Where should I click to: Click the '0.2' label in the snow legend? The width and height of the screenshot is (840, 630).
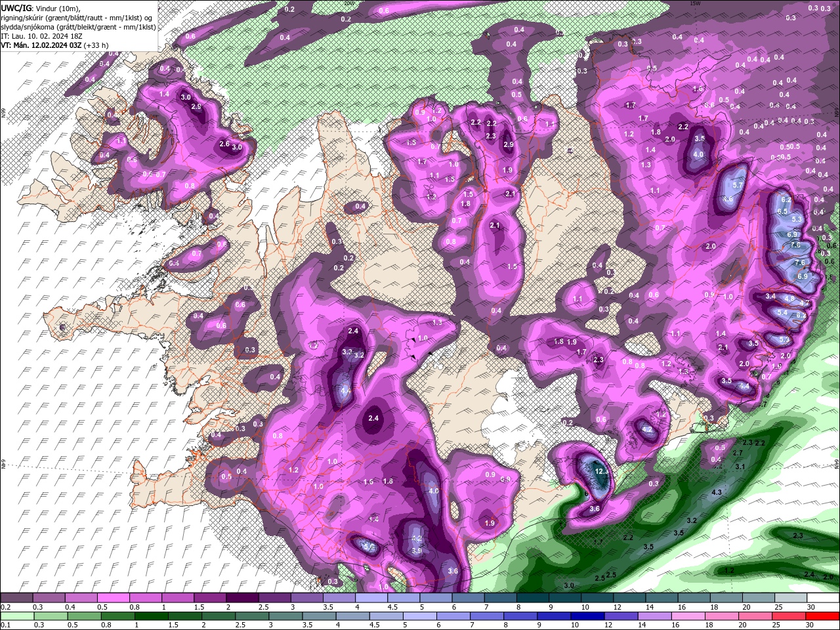7,607
